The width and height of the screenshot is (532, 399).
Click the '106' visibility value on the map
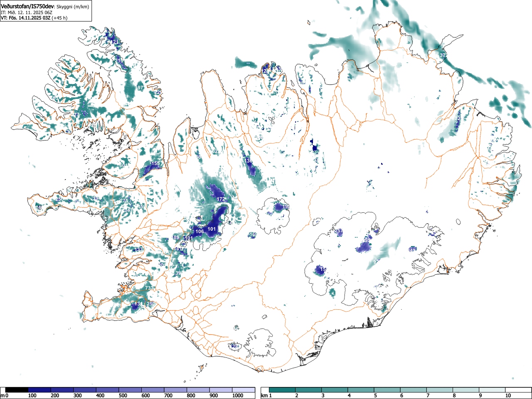click(x=199, y=232)
